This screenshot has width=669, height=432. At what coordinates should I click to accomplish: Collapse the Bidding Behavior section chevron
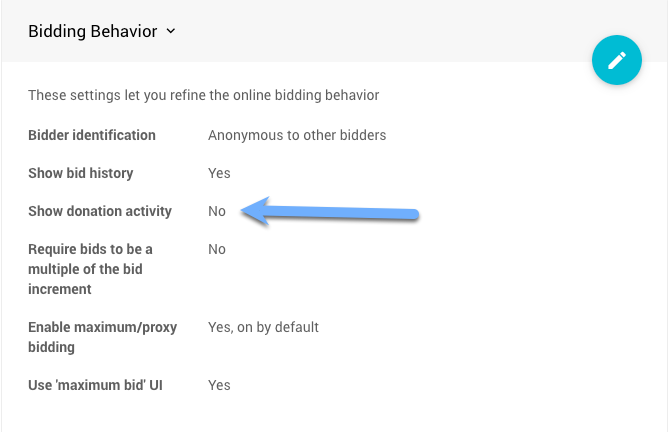tap(171, 31)
